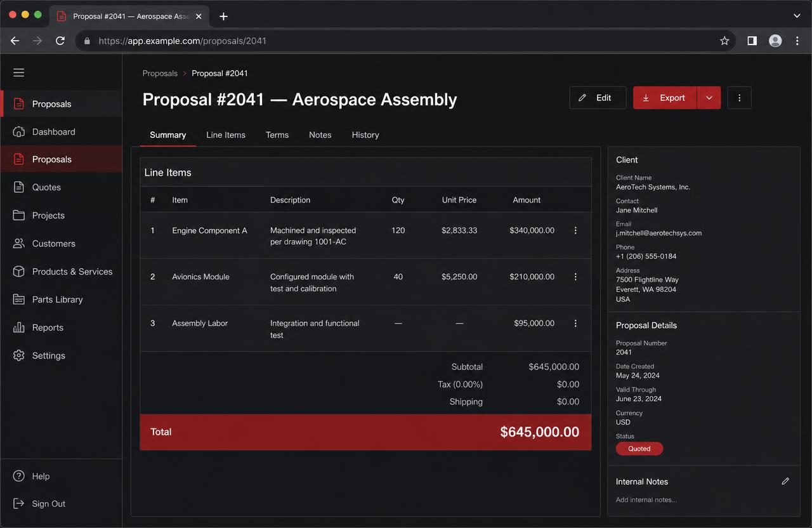
Task: Expand the Export dropdown arrow
Action: (709, 98)
